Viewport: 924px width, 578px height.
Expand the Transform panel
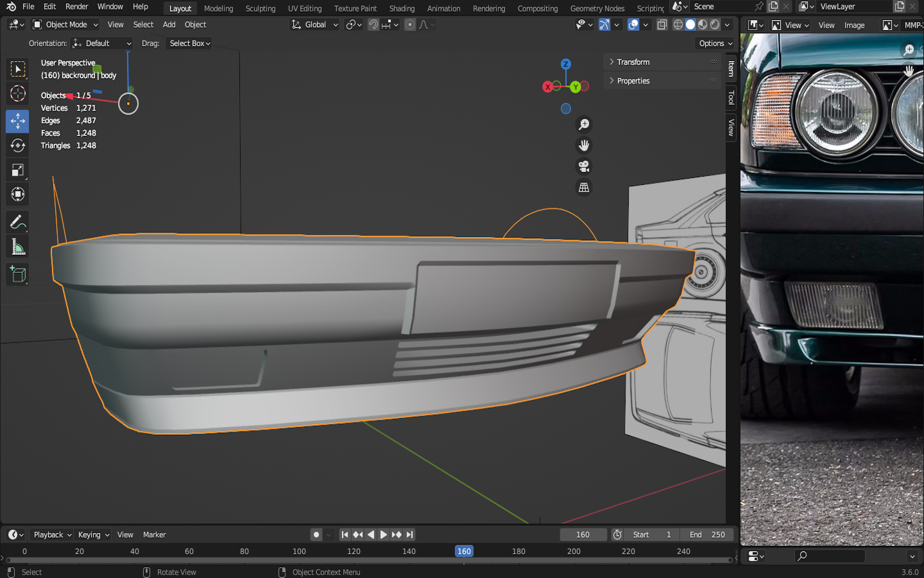pos(633,62)
